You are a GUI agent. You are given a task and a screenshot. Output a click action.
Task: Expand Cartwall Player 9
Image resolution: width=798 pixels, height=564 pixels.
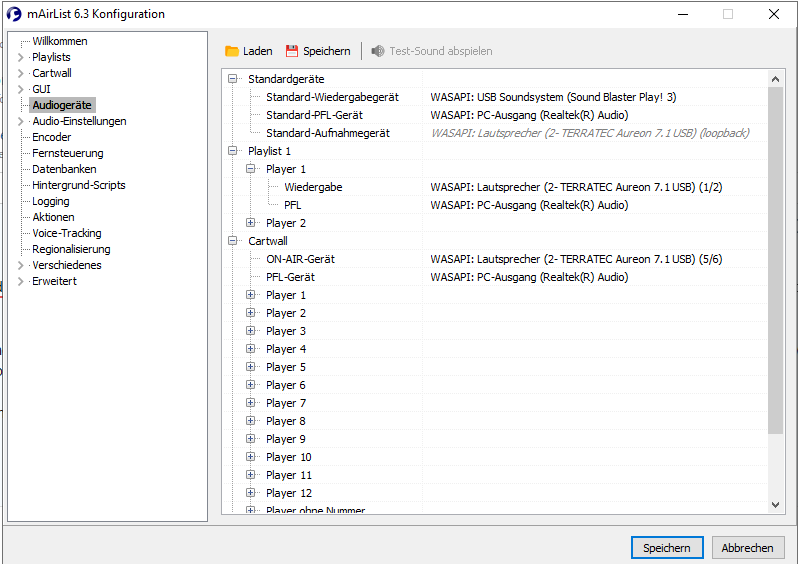click(x=250, y=438)
